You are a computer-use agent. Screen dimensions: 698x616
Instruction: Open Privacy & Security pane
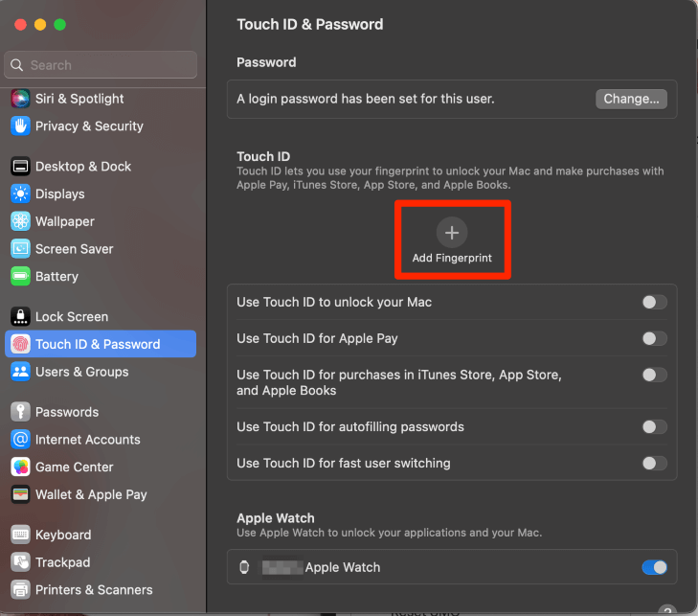click(x=88, y=126)
